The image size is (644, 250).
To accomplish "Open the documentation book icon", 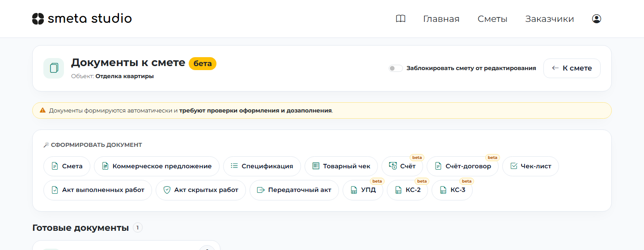I will point(401,19).
